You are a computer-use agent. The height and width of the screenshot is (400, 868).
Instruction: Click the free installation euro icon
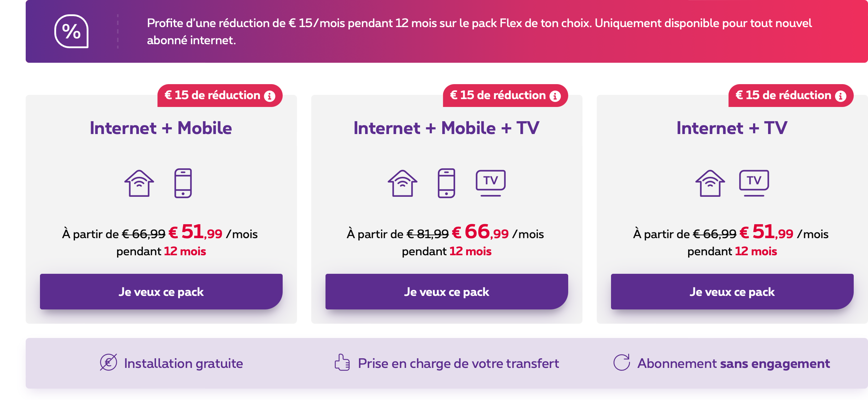[x=108, y=362]
